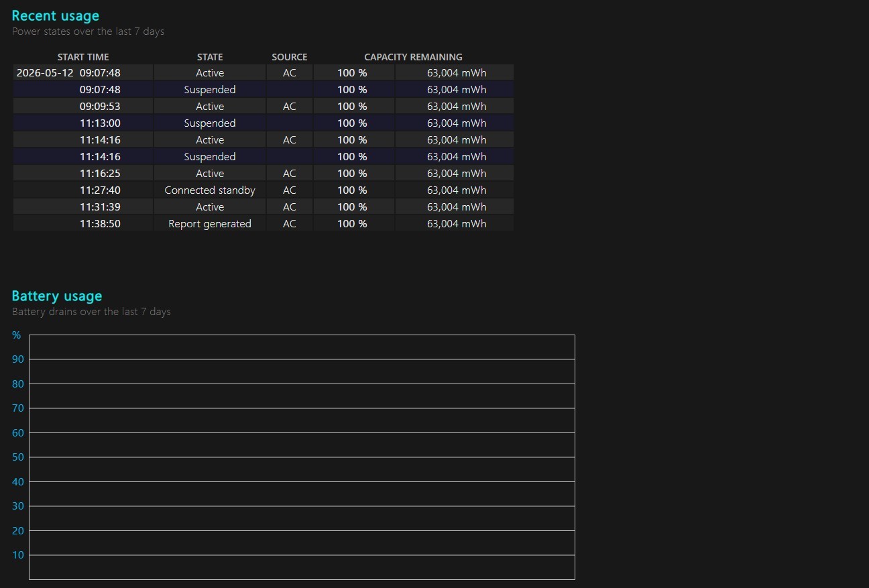
Task: Click the 90 label on chart axis
Action: click(x=18, y=359)
